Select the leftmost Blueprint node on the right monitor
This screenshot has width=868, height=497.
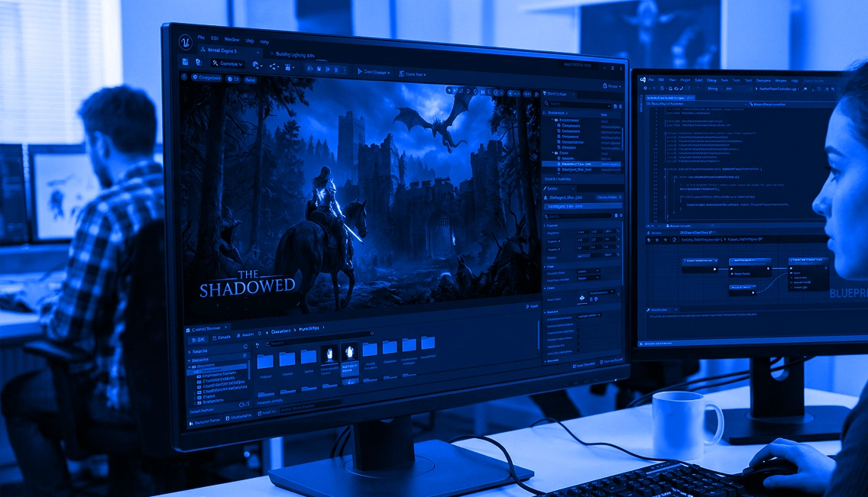click(700, 264)
